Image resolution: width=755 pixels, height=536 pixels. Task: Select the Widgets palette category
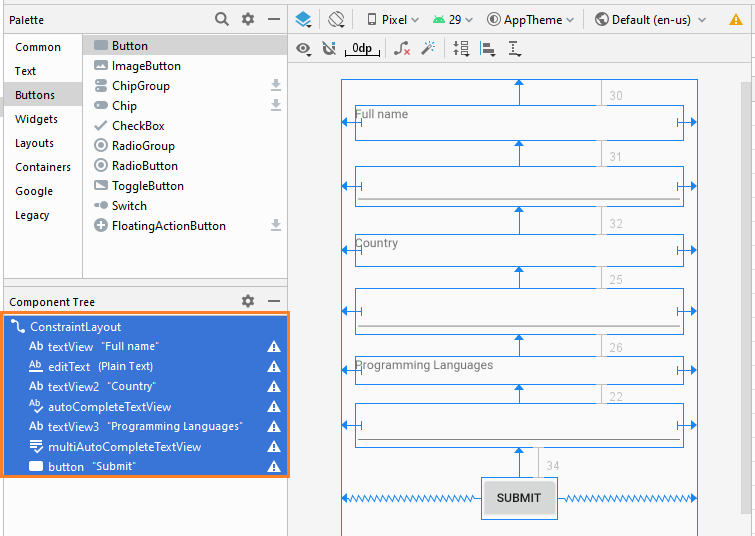[36, 119]
